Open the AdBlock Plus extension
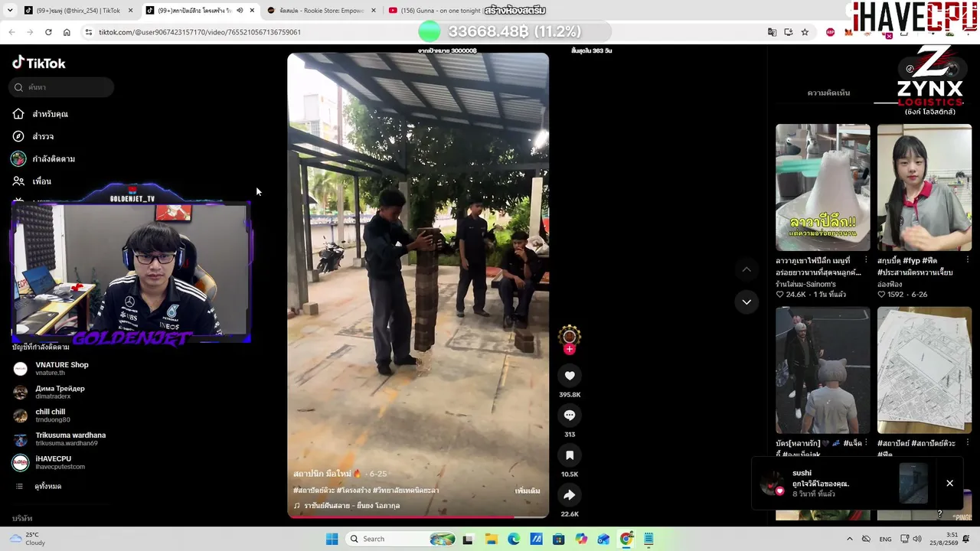The image size is (980, 551). tap(831, 32)
